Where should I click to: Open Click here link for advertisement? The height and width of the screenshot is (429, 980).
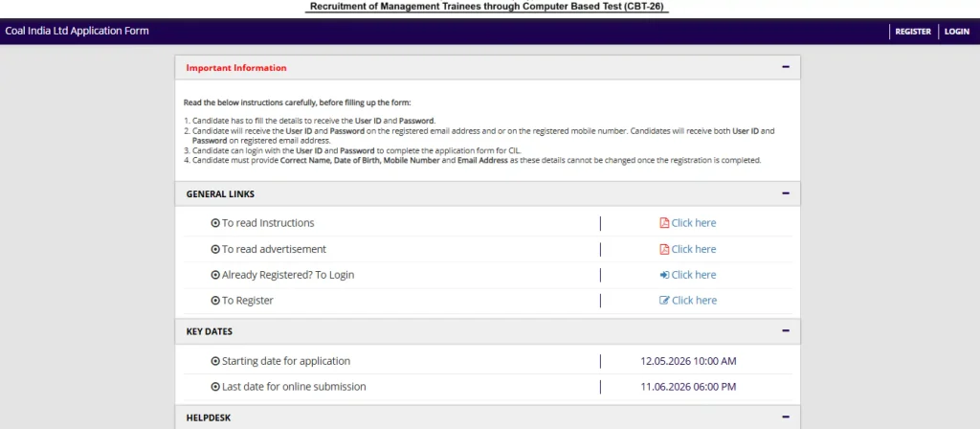point(694,249)
